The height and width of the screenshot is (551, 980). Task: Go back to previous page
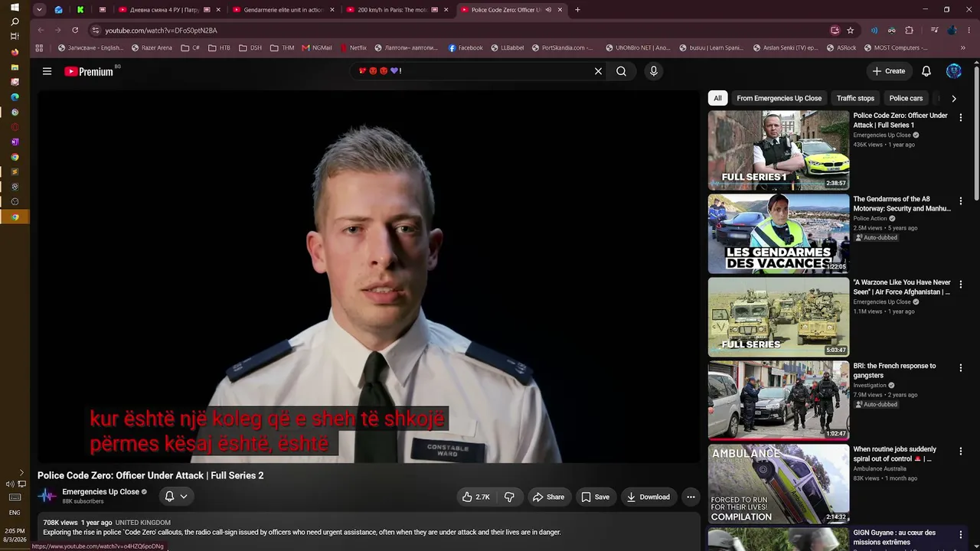tap(41, 31)
